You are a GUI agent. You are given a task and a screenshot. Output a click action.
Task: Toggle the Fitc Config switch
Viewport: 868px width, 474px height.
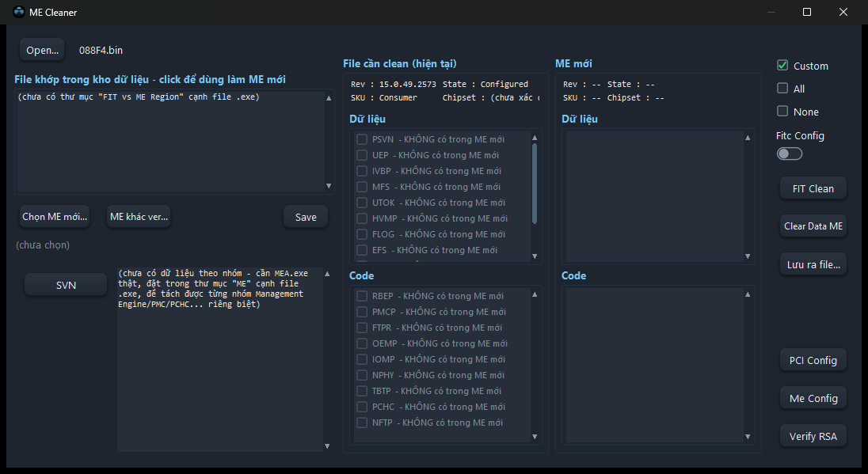point(790,154)
